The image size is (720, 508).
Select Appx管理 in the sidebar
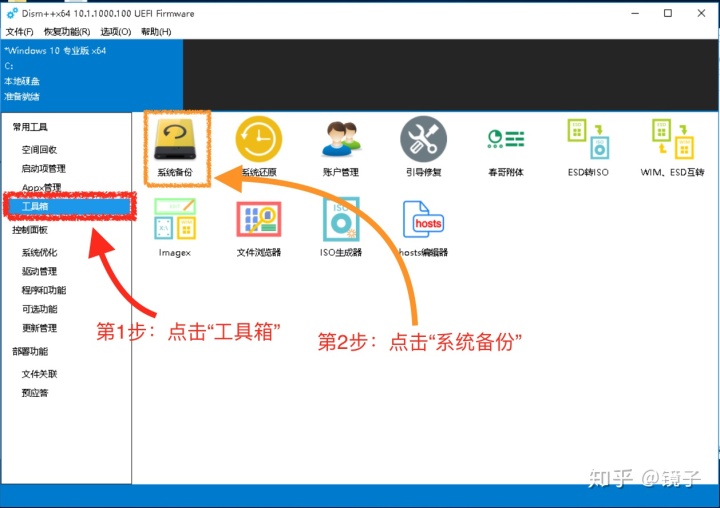coord(41,187)
